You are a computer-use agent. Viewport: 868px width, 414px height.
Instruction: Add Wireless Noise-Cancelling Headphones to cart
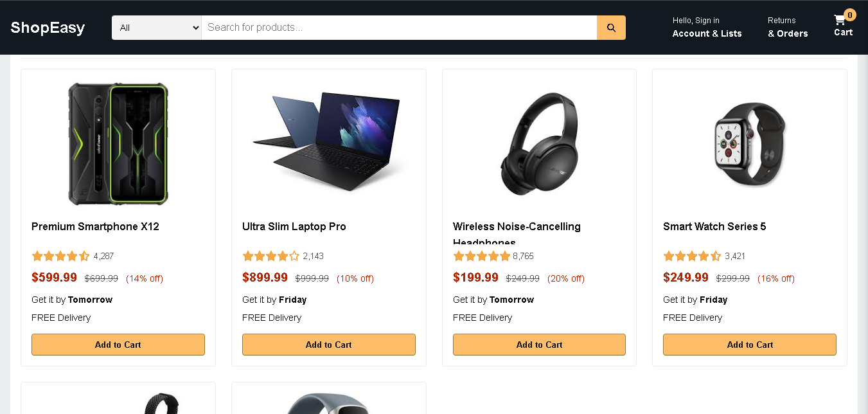[539, 345]
